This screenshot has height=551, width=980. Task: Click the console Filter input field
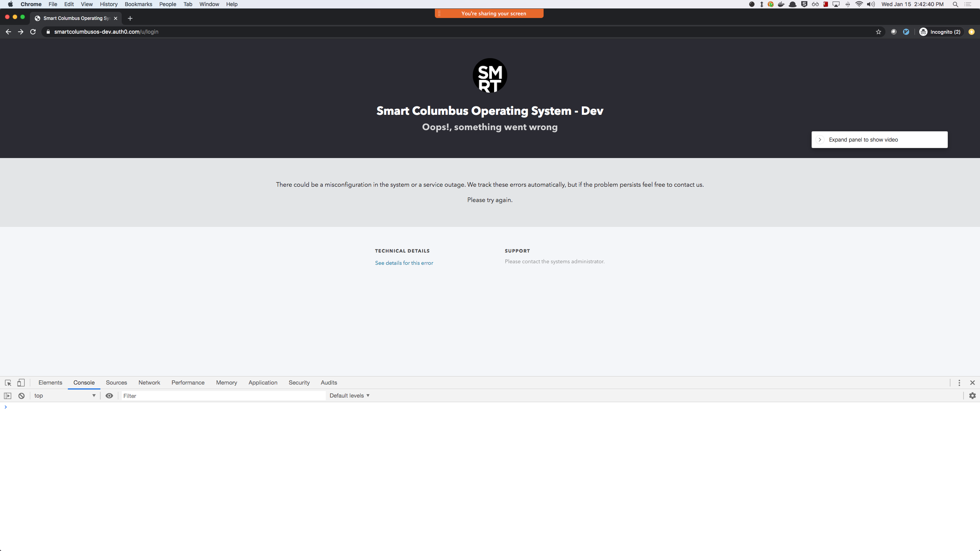(224, 396)
